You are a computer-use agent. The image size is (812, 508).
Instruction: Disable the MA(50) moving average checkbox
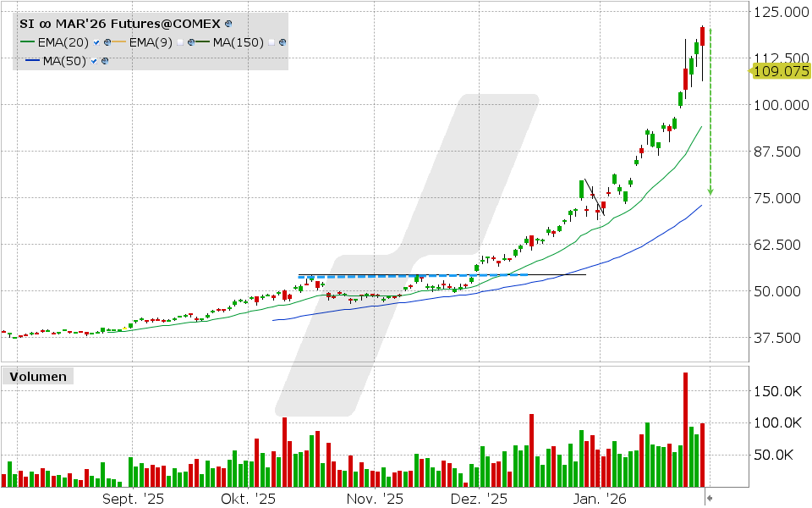pyautogui.click(x=93, y=61)
